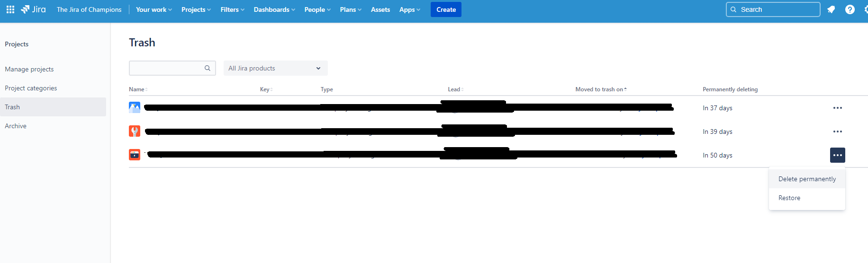Click the orange wrench project avatar

tap(135, 131)
